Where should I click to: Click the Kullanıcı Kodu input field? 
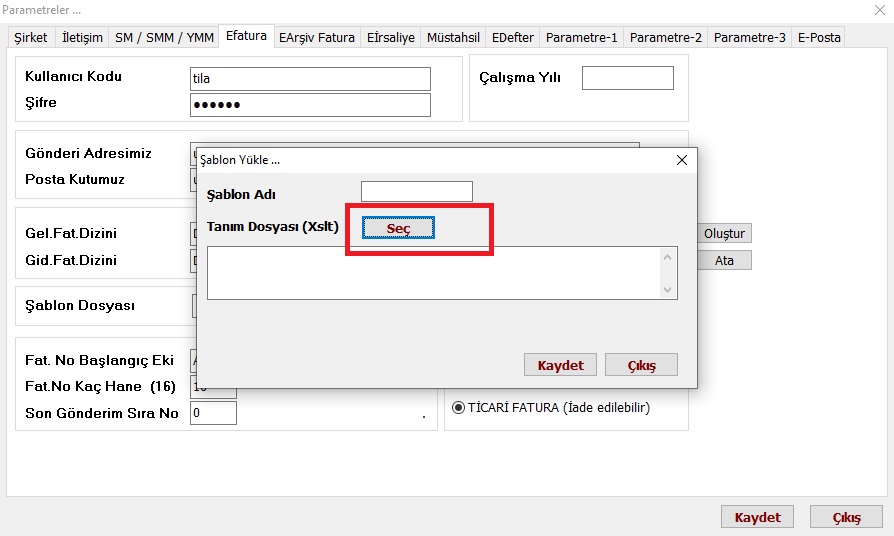[x=310, y=78]
